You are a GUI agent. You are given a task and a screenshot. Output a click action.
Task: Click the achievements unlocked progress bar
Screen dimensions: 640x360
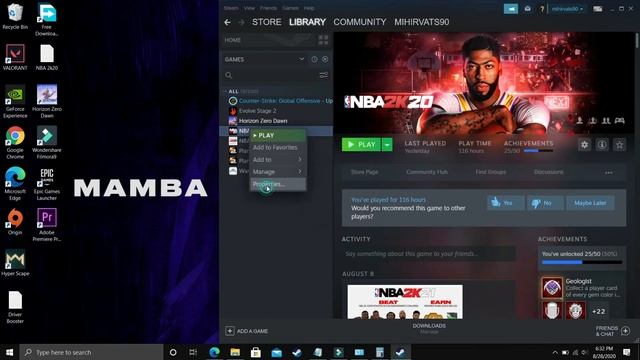[x=582, y=262]
